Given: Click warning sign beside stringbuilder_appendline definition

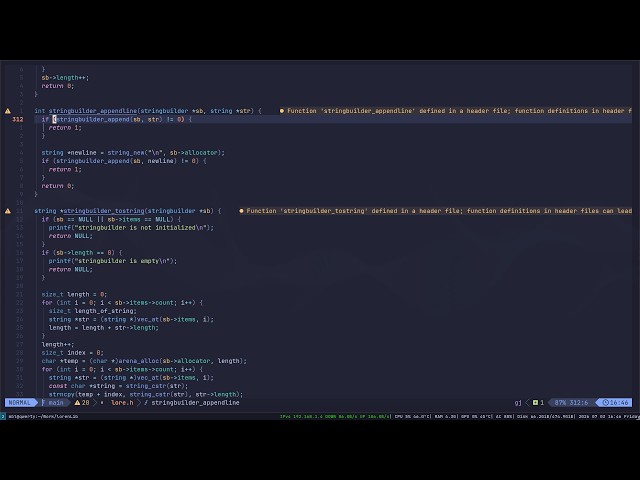Looking at the screenshot, I should pyautogui.click(x=8, y=111).
